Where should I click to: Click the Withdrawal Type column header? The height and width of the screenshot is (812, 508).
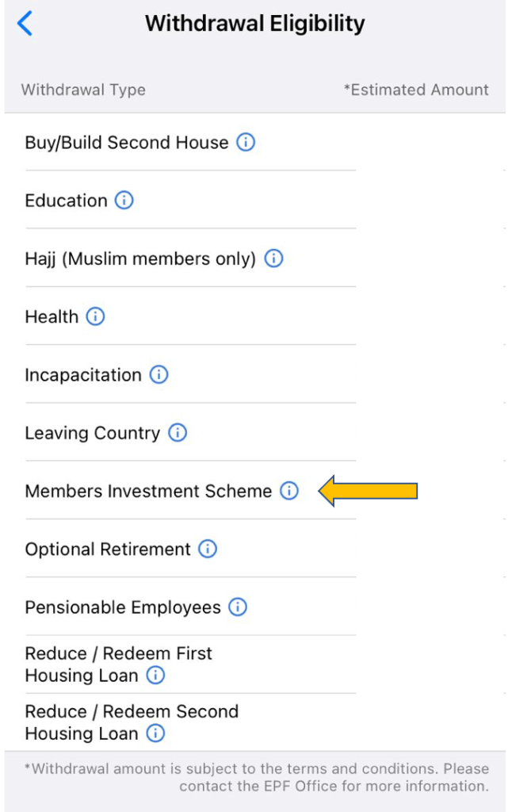coord(83,90)
